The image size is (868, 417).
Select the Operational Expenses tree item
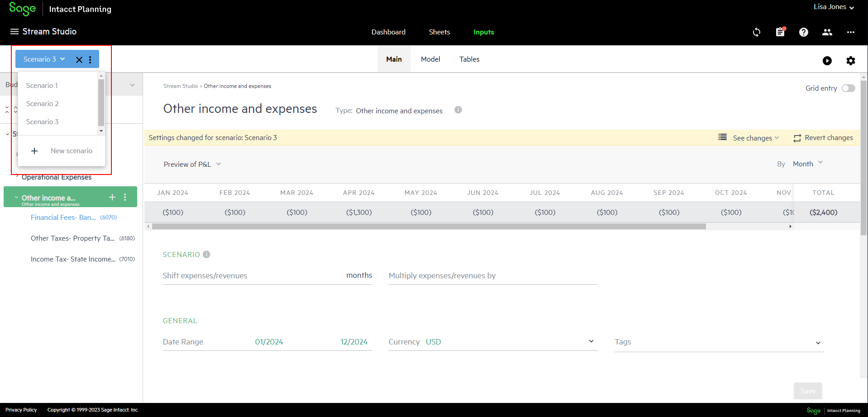pos(57,177)
